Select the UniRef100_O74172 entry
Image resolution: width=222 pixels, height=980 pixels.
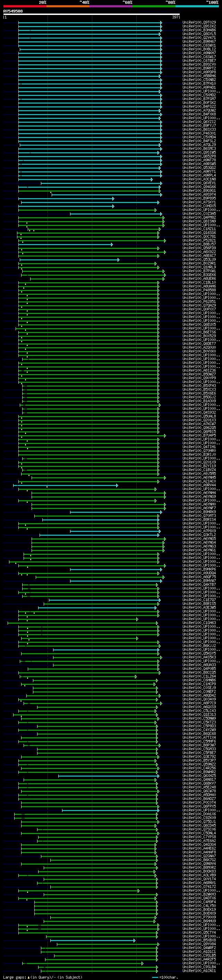tap(199, 887)
